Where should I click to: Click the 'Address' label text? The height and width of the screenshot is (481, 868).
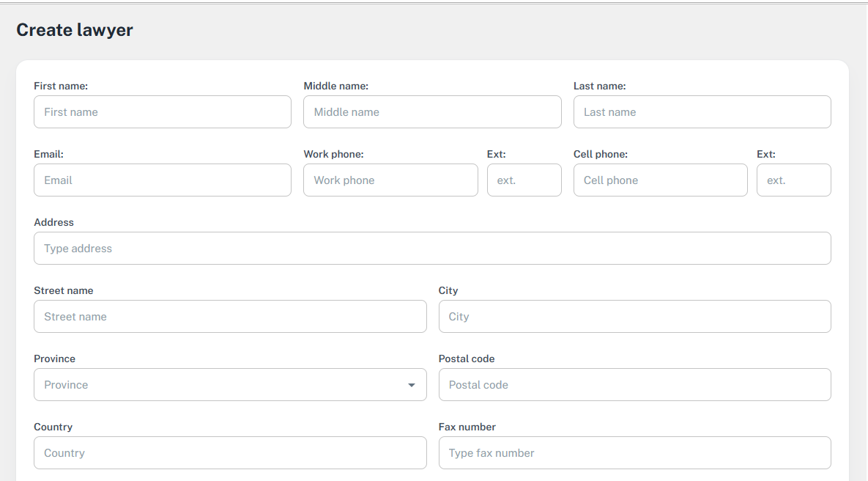tap(53, 222)
